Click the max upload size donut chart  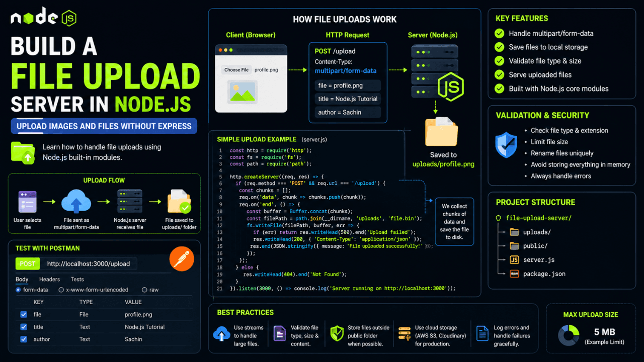pyautogui.click(x=569, y=335)
